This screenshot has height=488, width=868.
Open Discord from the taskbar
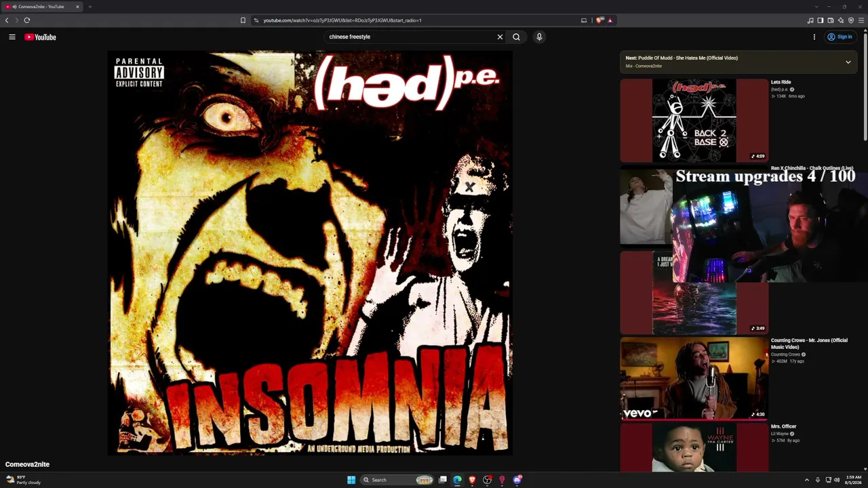[x=517, y=480]
